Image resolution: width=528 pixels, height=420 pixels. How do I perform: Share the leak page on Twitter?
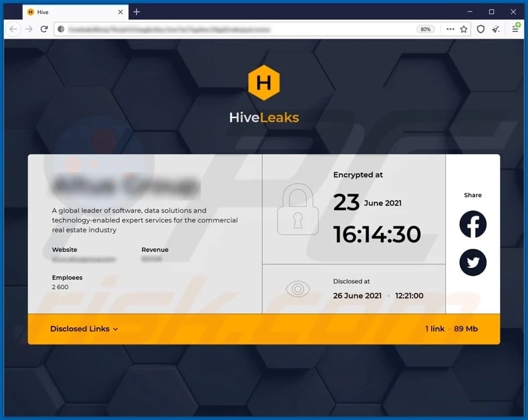click(x=473, y=262)
